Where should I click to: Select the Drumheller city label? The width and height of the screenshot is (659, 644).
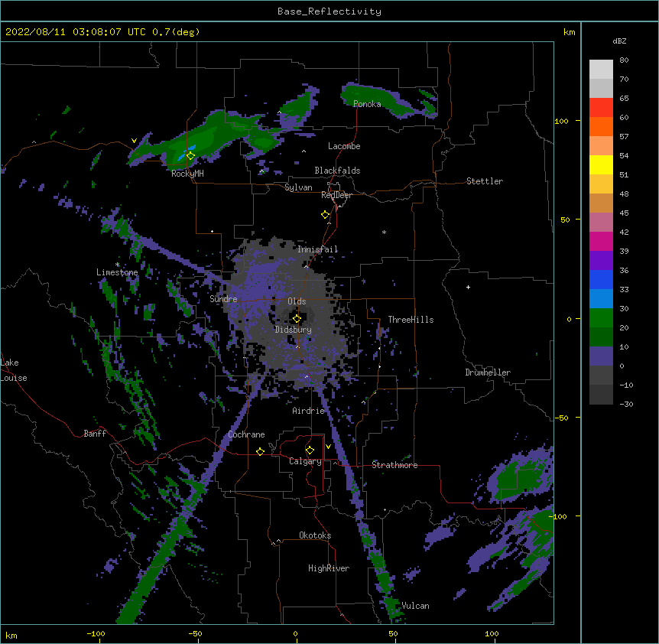[x=488, y=372]
